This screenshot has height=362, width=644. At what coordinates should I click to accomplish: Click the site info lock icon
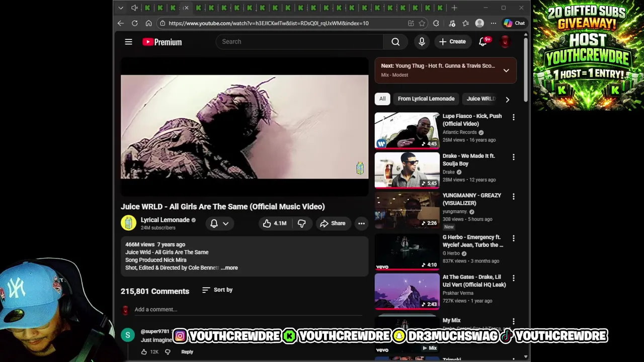click(x=162, y=23)
